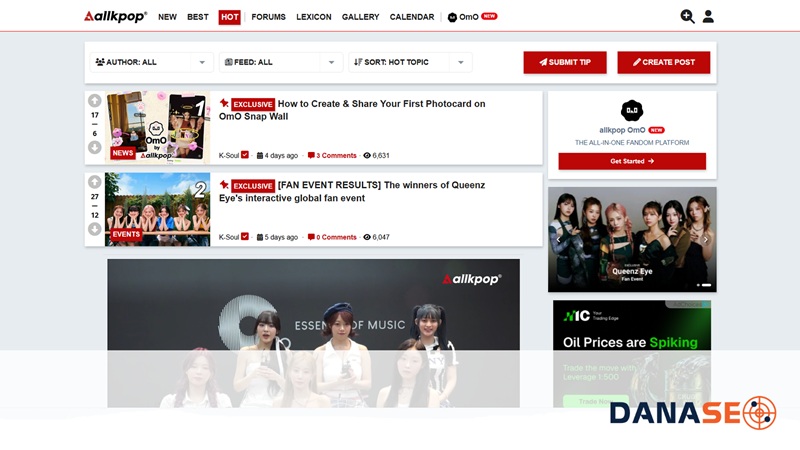
Task: Open the search magnifier icon
Action: (687, 17)
